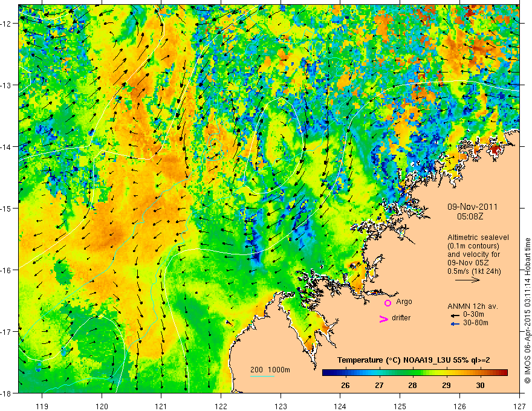Click the -17 latitude axis label
This screenshot has height=411, width=532.
point(7,332)
